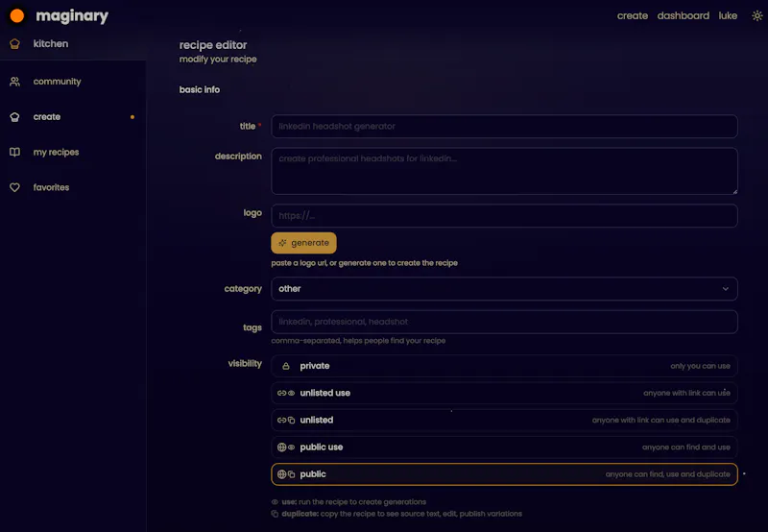Click the 'comma-separated' tags hint text
The image size is (768, 532).
point(358,341)
